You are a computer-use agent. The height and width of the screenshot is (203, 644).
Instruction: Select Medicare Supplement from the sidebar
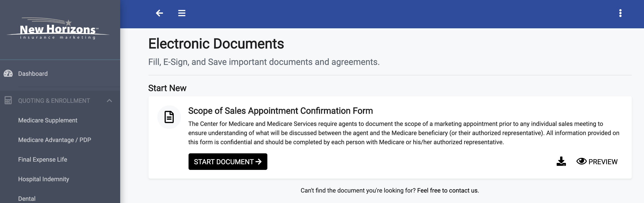pyautogui.click(x=47, y=120)
